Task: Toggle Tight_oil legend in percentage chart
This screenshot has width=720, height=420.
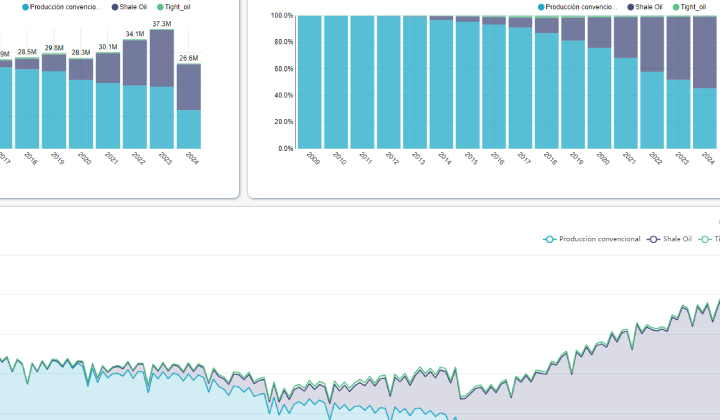Action: pyautogui.click(x=689, y=7)
